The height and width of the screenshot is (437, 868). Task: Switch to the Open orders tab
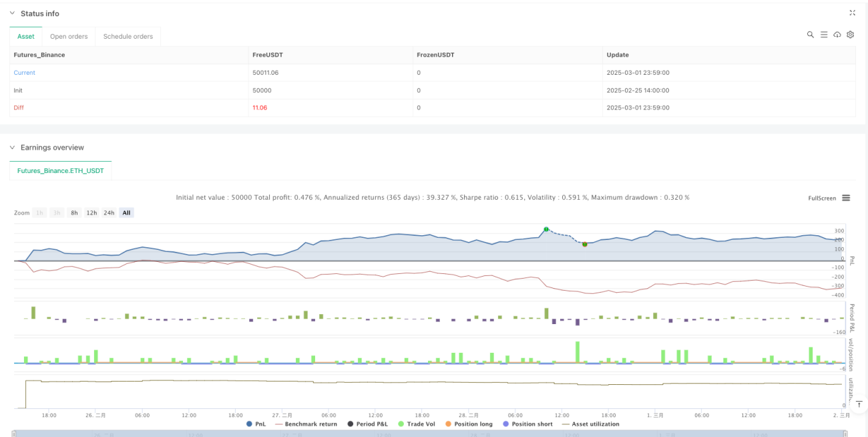tap(69, 36)
